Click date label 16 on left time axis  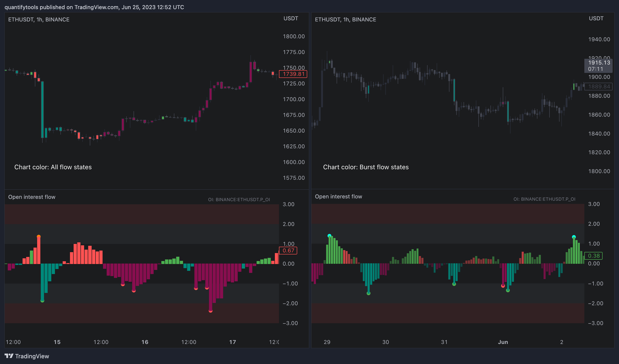click(x=145, y=342)
